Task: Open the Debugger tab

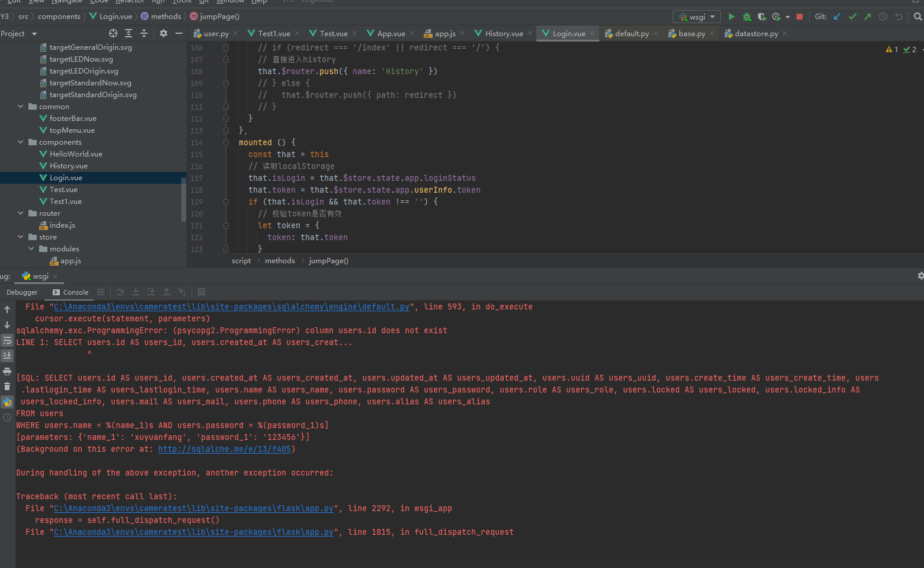Action: pos(22,292)
